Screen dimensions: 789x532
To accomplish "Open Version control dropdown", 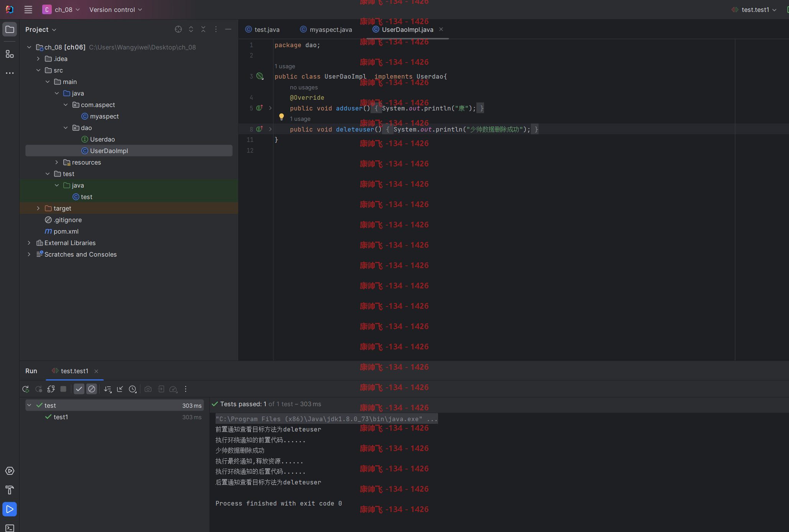I will pos(115,10).
